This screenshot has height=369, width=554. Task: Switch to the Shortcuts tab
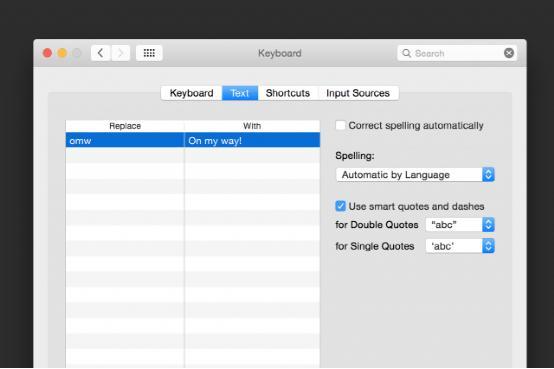coord(288,93)
